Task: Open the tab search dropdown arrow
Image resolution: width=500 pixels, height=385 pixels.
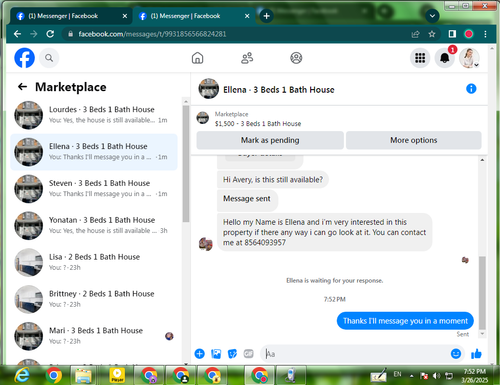Action: click(x=432, y=16)
